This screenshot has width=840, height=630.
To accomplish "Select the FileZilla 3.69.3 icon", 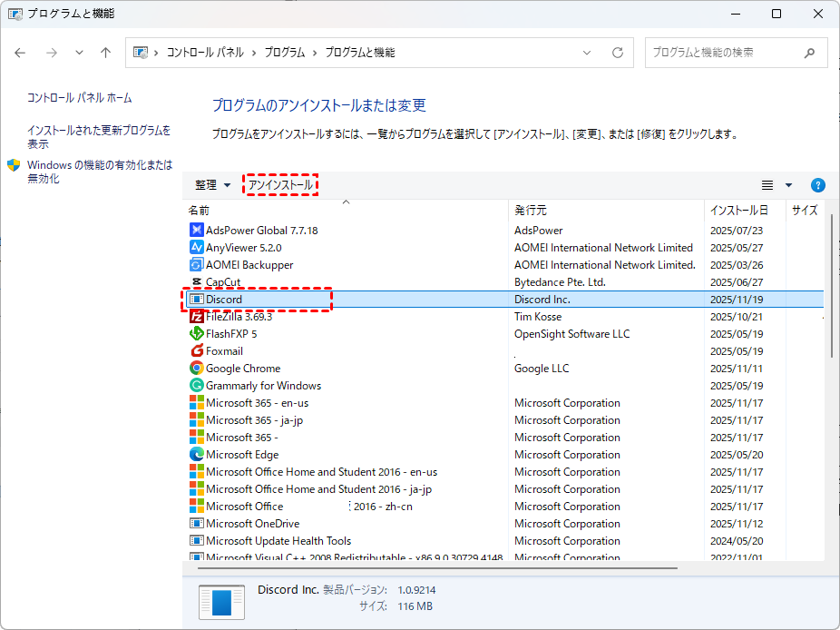I will [x=197, y=317].
